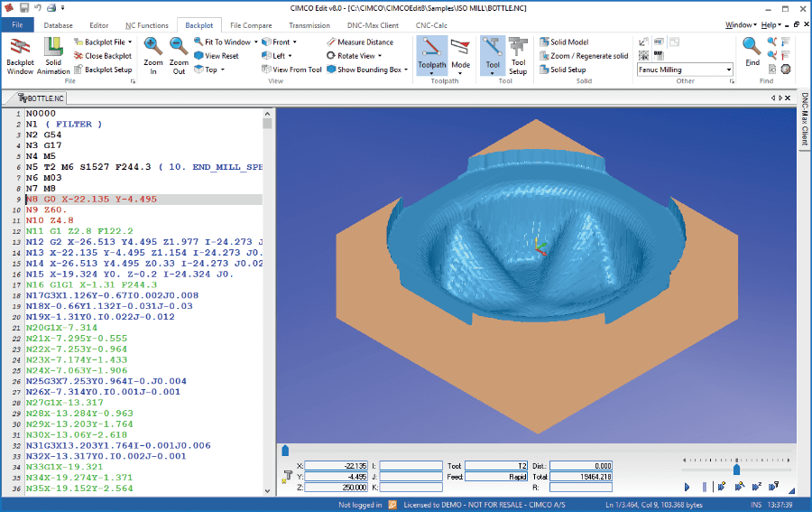
Task: Open Tool Setup in ribbon
Action: pyautogui.click(x=518, y=54)
